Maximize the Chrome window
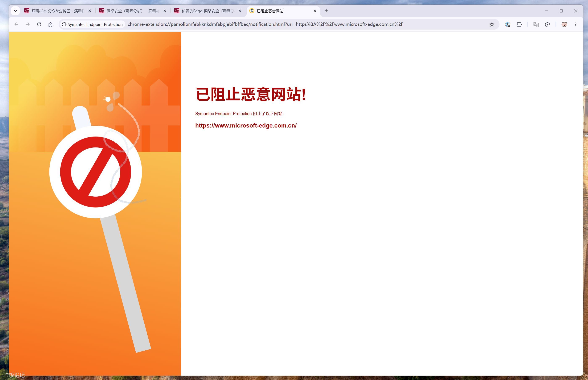The width and height of the screenshot is (588, 380). [x=561, y=11]
